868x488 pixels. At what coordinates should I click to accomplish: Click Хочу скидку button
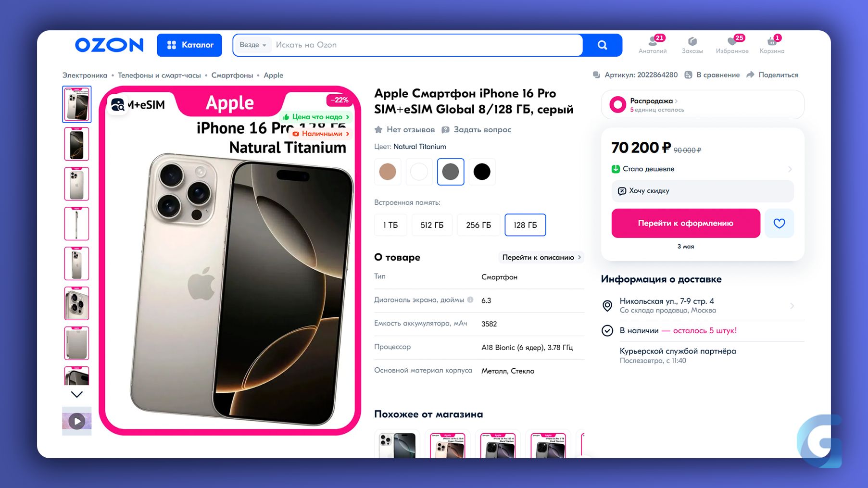click(702, 191)
